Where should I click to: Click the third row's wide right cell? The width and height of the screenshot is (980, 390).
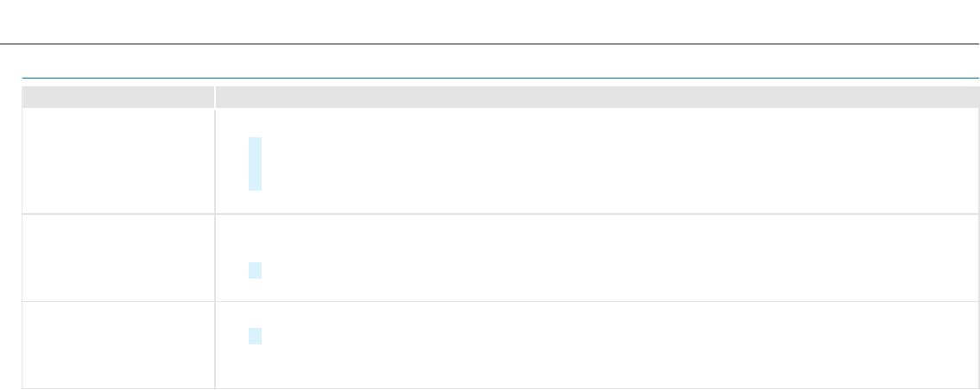604,344
